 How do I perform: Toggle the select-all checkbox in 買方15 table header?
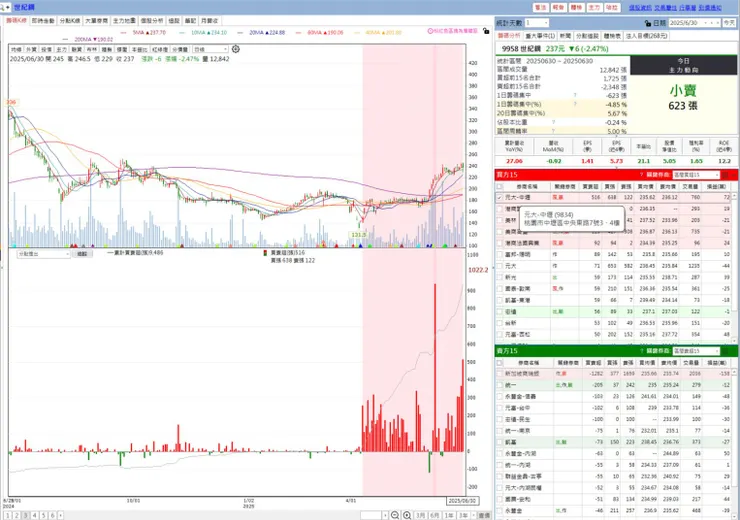coord(499,186)
